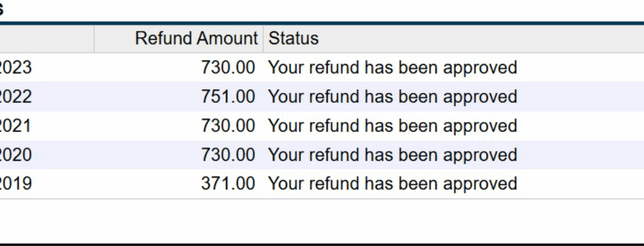Click the Status column header
Image resolution: width=644 pixels, height=246 pixels.
(293, 38)
